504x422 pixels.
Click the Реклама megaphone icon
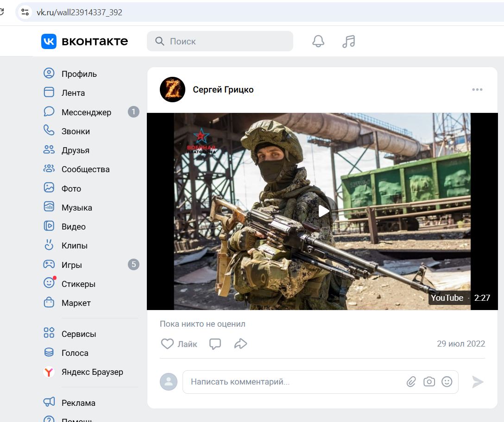tap(49, 402)
